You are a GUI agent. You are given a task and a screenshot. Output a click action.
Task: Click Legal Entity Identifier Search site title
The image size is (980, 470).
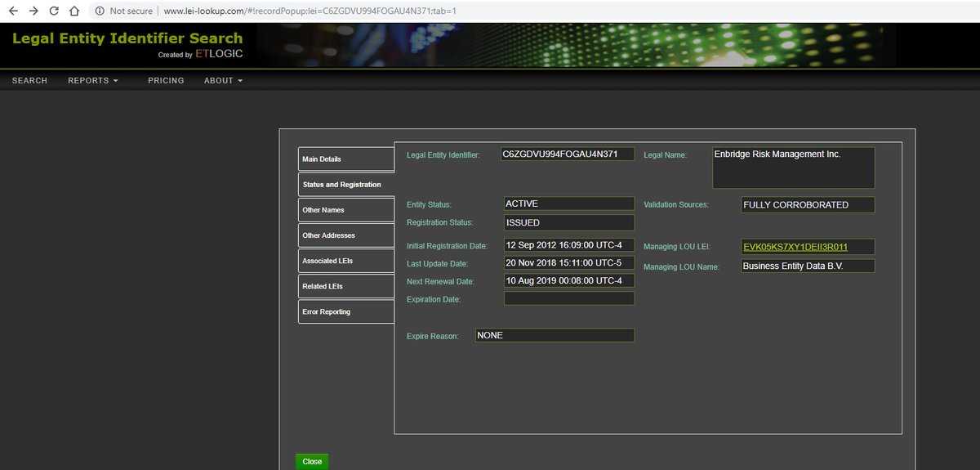point(127,38)
